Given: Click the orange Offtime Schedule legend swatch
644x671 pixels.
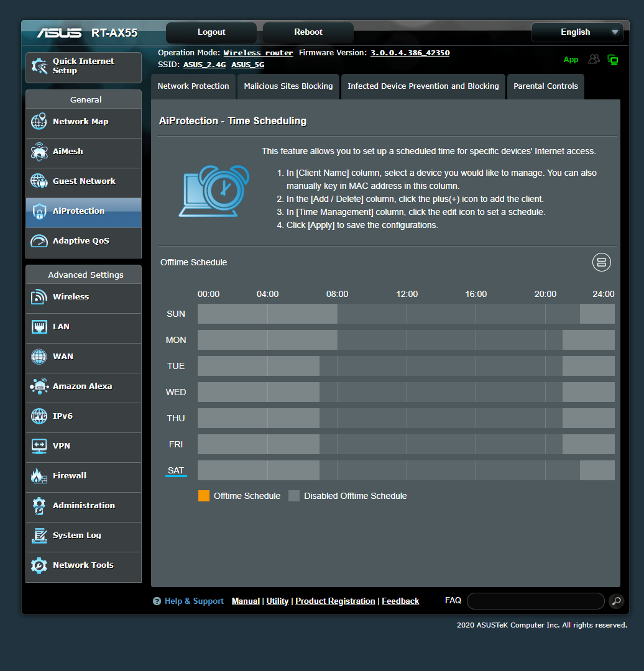Looking at the screenshot, I should (204, 496).
